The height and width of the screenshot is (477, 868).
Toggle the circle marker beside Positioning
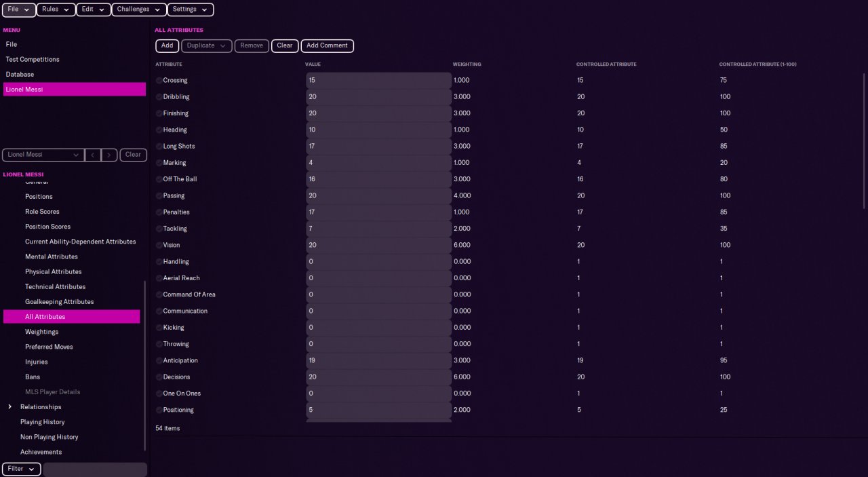click(159, 410)
